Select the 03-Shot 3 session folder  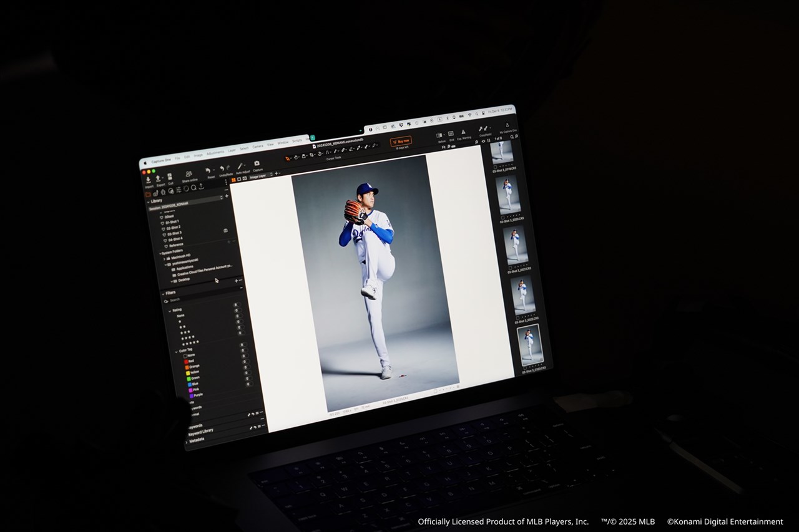tap(174, 233)
